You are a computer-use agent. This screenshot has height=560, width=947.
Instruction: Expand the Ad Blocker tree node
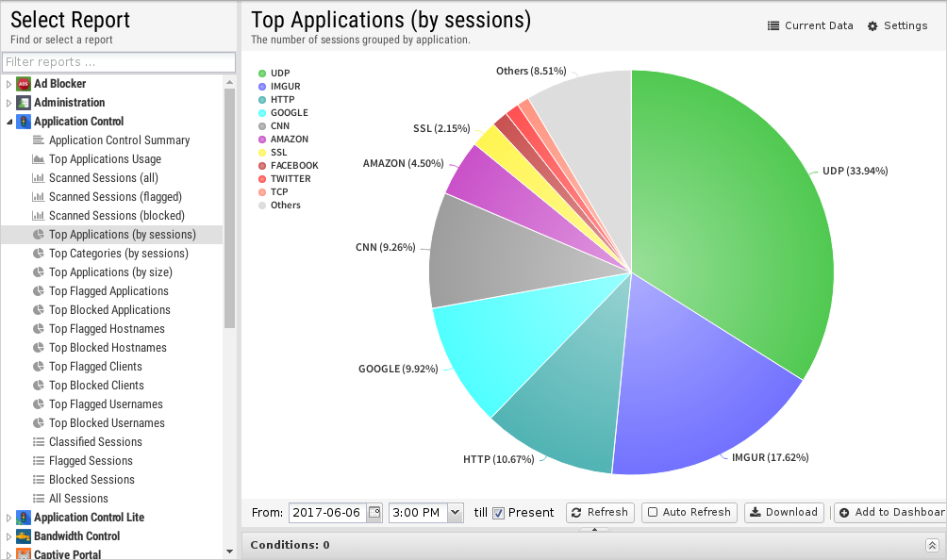tap(8, 84)
